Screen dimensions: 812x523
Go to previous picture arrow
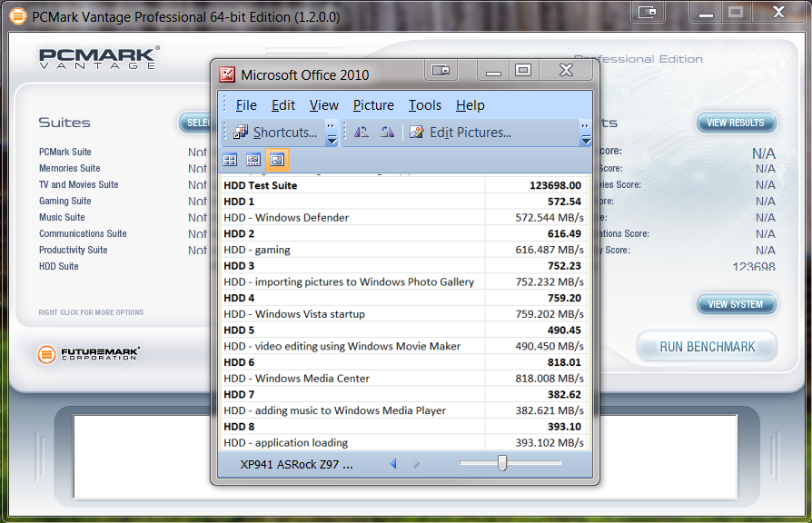(x=393, y=464)
